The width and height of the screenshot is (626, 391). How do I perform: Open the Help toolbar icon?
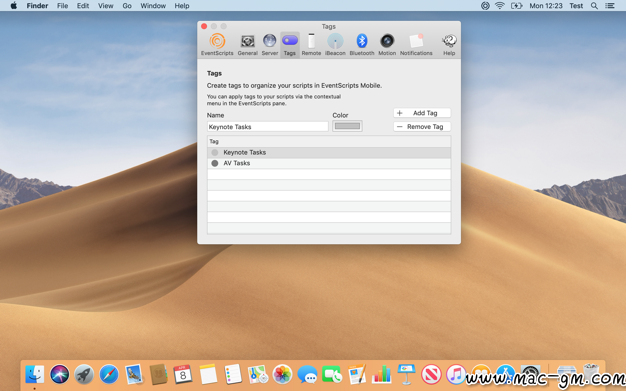tap(449, 45)
